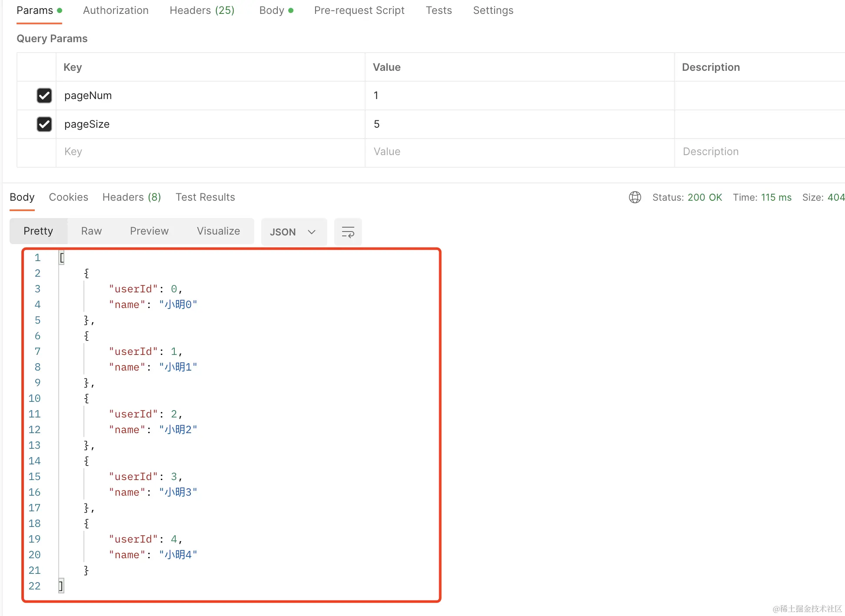Open the Visualize response view
This screenshot has width=845, height=616.
point(218,231)
